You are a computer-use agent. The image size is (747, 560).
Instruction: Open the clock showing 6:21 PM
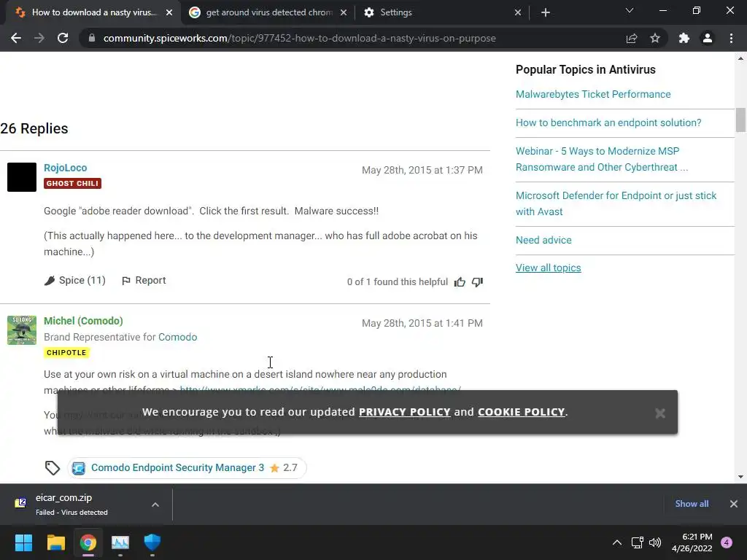[x=692, y=542]
